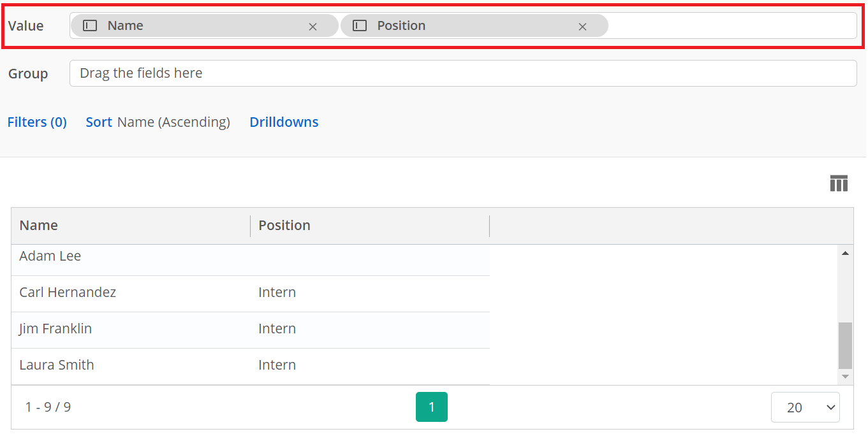Open the Filters (0) link
Viewport: 868px width, 441px height.
[37, 122]
